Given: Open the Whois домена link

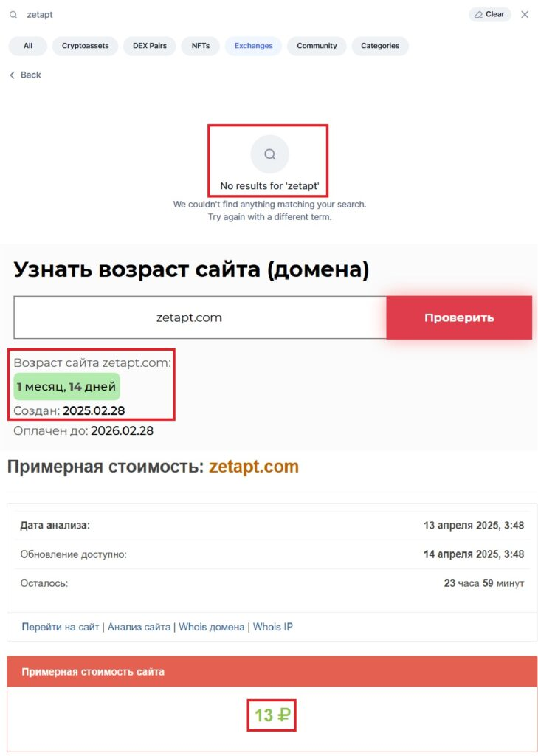Looking at the screenshot, I should coord(212,627).
